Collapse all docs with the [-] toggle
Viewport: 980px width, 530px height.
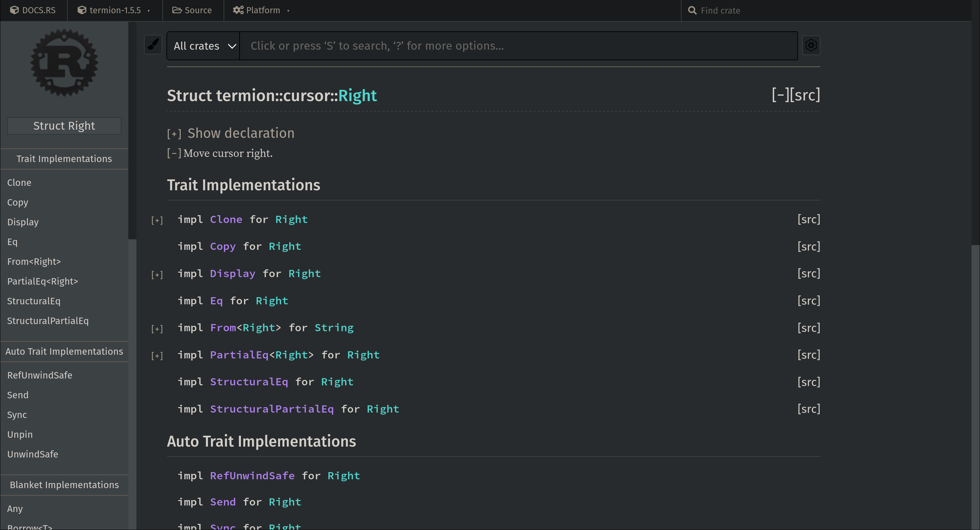780,95
